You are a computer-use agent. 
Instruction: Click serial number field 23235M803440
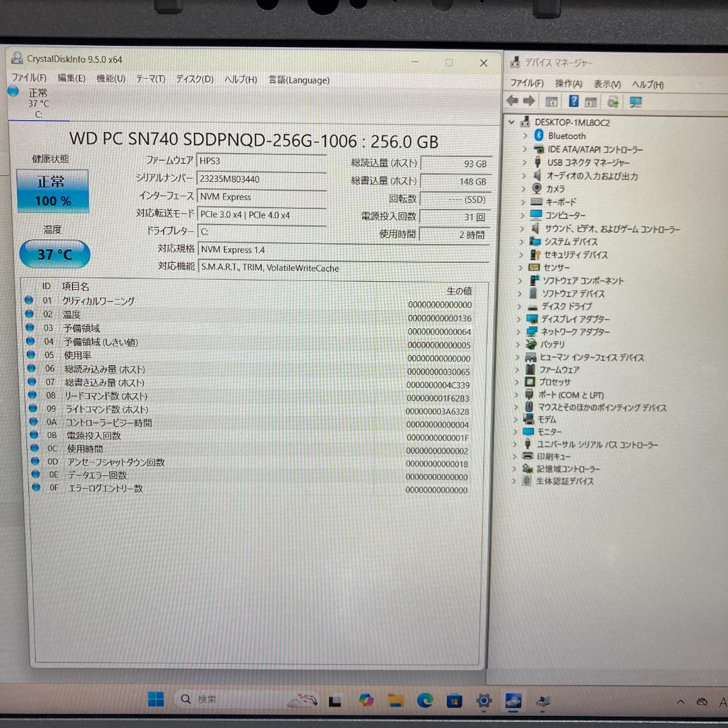[x=262, y=179]
